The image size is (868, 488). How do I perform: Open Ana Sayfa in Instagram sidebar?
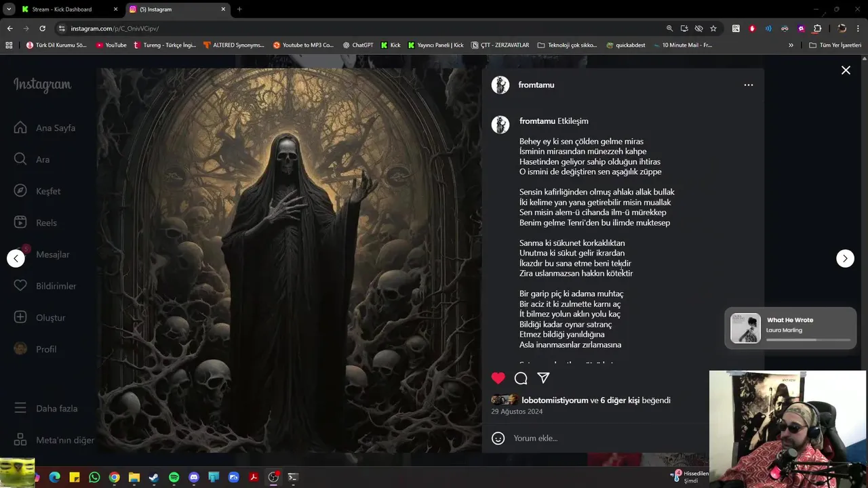[45, 127]
